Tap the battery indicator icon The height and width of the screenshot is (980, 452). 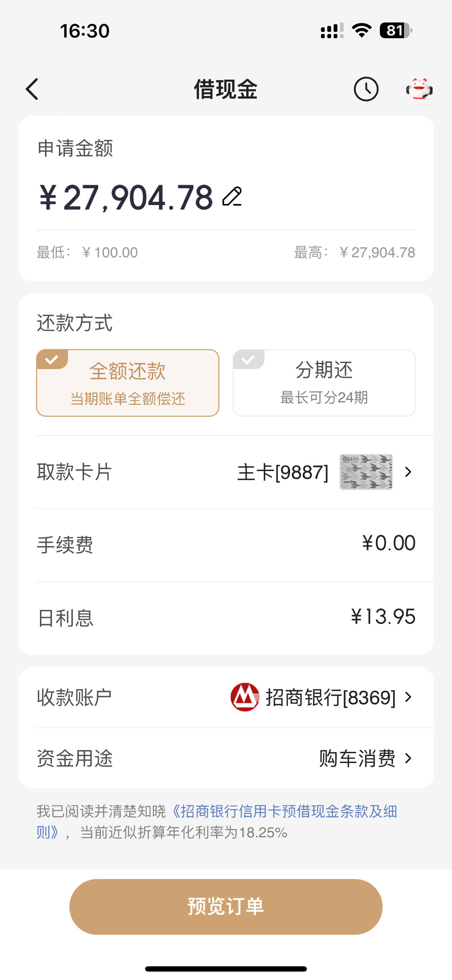[x=396, y=31]
